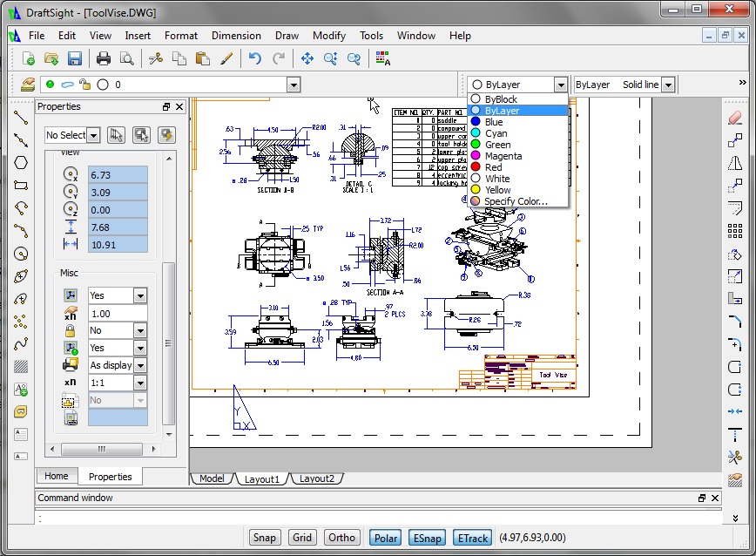Select the Spline draw tool
This screenshot has height=556, width=756.
pos(21,344)
